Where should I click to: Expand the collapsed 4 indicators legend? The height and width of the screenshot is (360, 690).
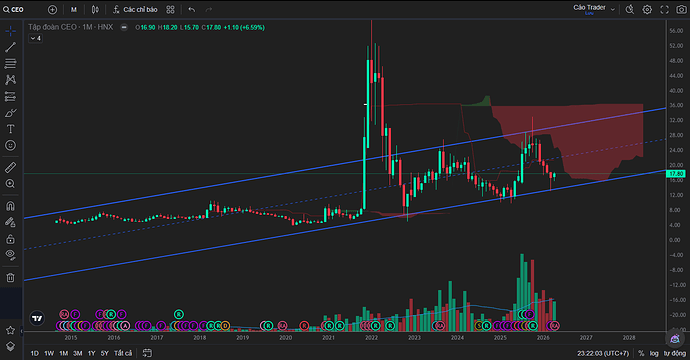click(36, 38)
